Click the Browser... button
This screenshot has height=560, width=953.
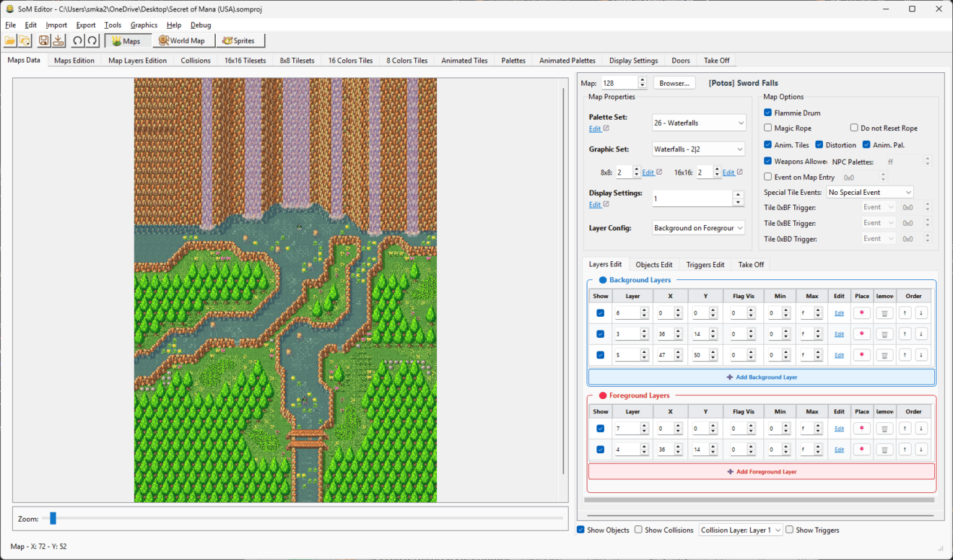(674, 83)
